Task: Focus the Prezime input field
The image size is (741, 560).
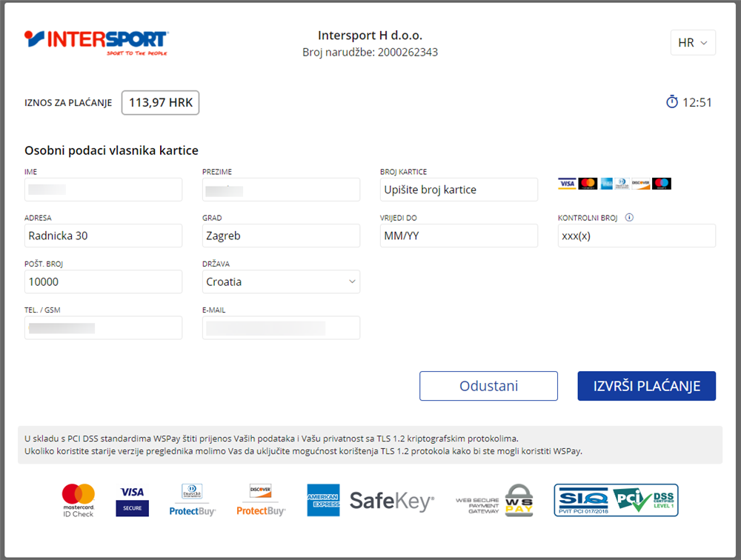Action: [x=281, y=190]
